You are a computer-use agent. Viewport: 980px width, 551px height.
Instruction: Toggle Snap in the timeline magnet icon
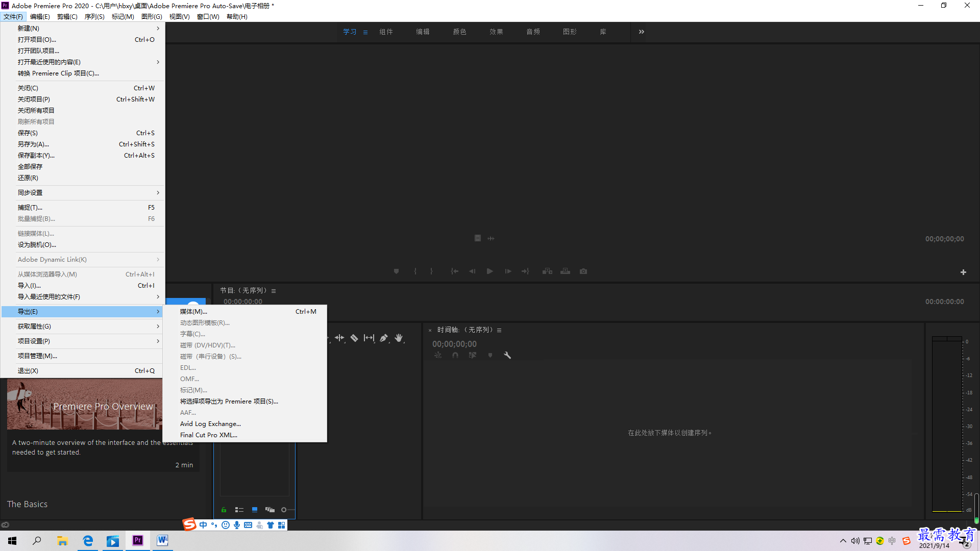[x=455, y=355]
